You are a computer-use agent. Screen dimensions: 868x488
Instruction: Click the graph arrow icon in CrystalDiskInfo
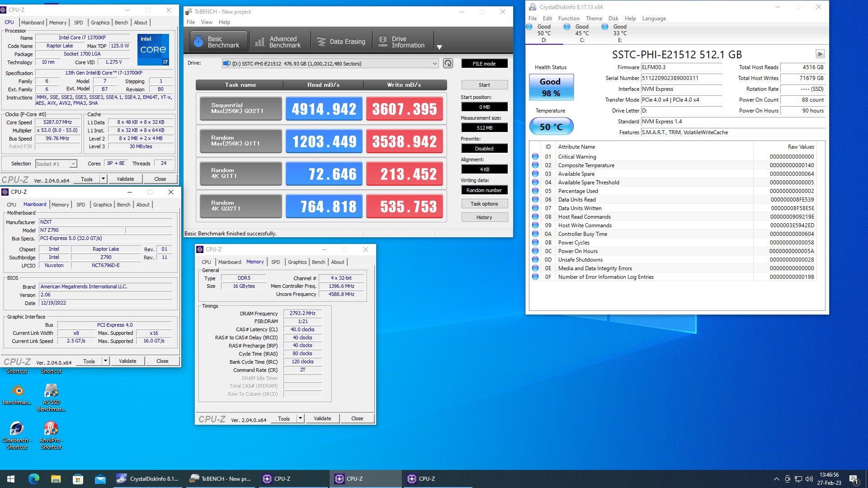click(x=820, y=54)
